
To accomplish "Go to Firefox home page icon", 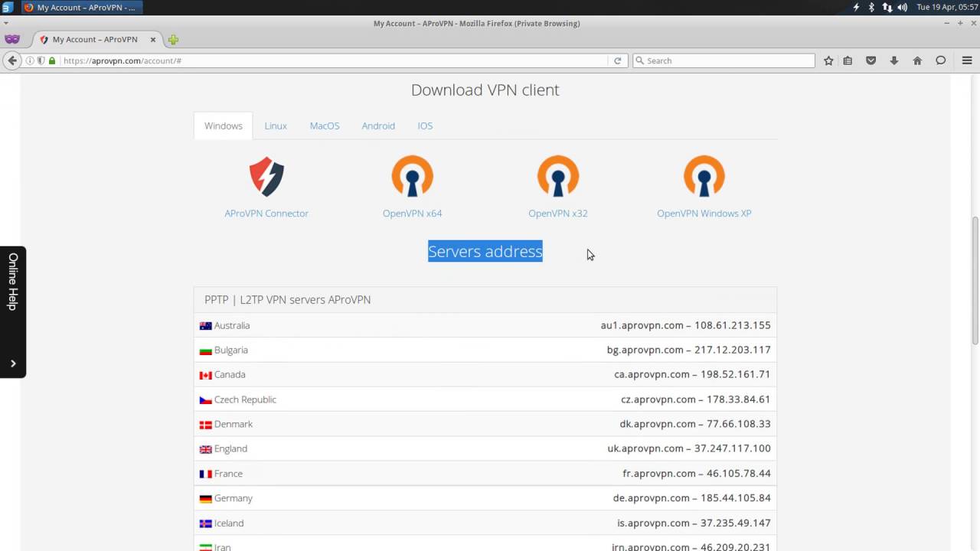I will tap(917, 60).
